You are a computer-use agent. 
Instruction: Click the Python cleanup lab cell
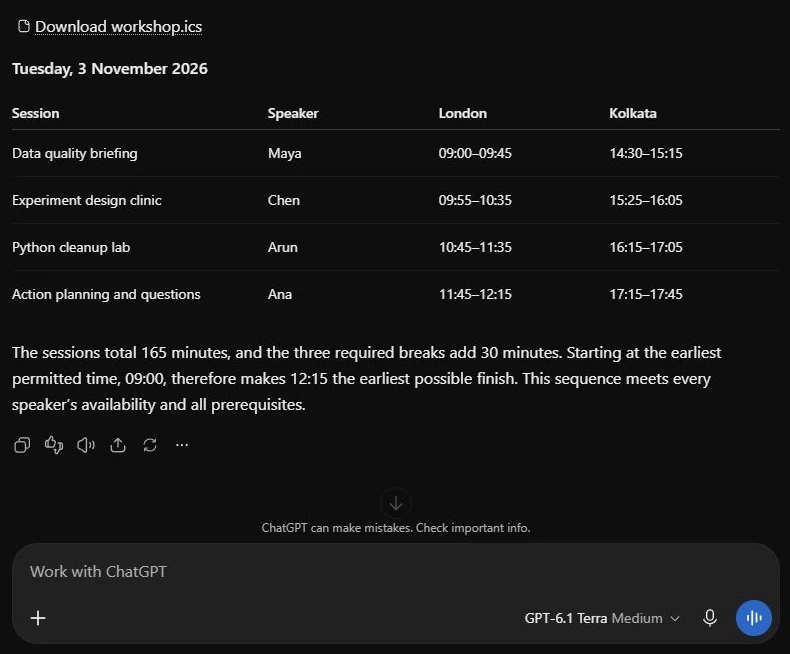[x=71, y=247]
